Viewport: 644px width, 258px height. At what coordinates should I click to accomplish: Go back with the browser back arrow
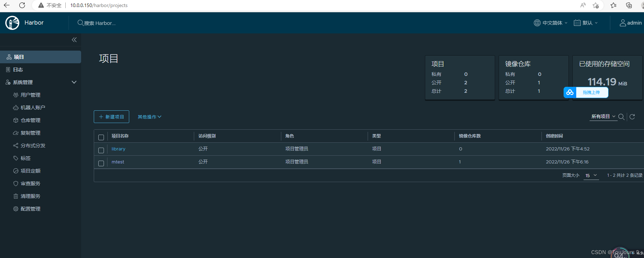(7, 5)
